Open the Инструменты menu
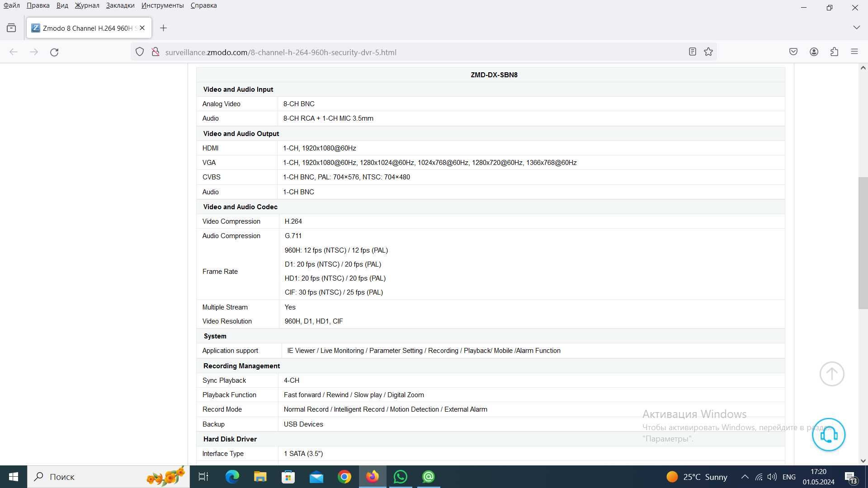 point(162,5)
